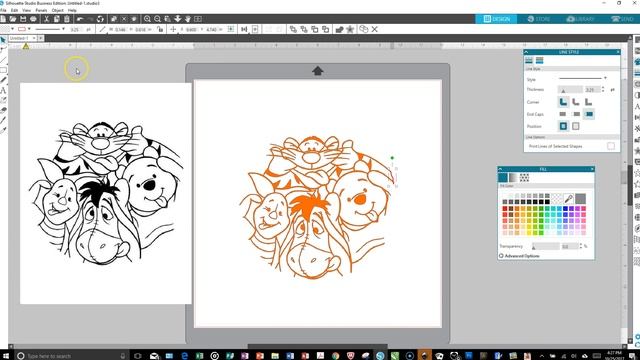Pick the transparent swatch in Fill panel
The height and width of the screenshot is (360, 640).
pos(556,199)
